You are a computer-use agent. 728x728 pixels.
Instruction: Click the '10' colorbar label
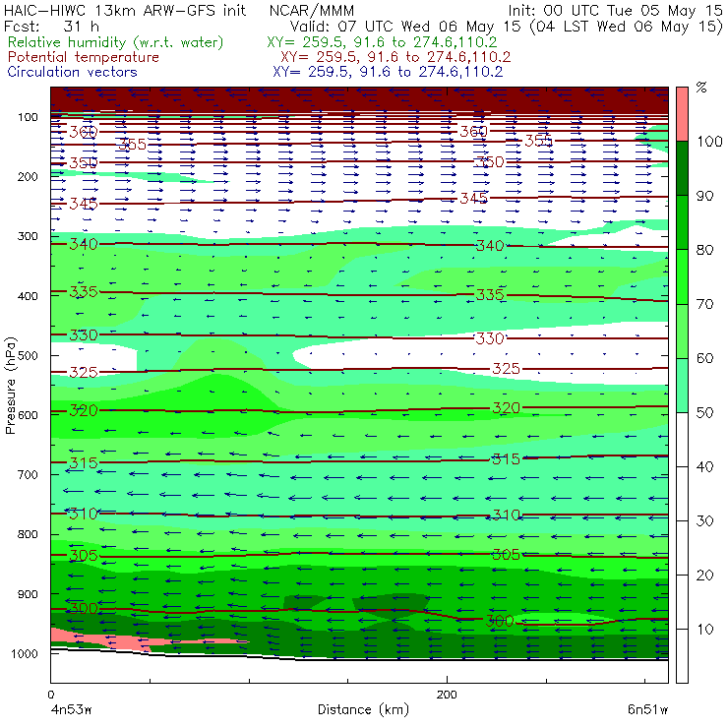[x=704, y=630]
